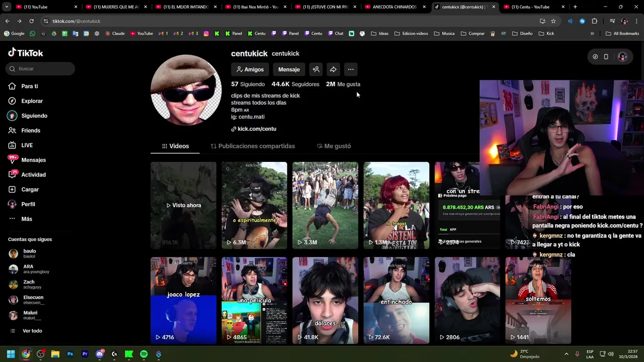The width and height of the screenshot is (644, 362).
Task: Open the 57 Siguiendo list
Action: point(248,84)
